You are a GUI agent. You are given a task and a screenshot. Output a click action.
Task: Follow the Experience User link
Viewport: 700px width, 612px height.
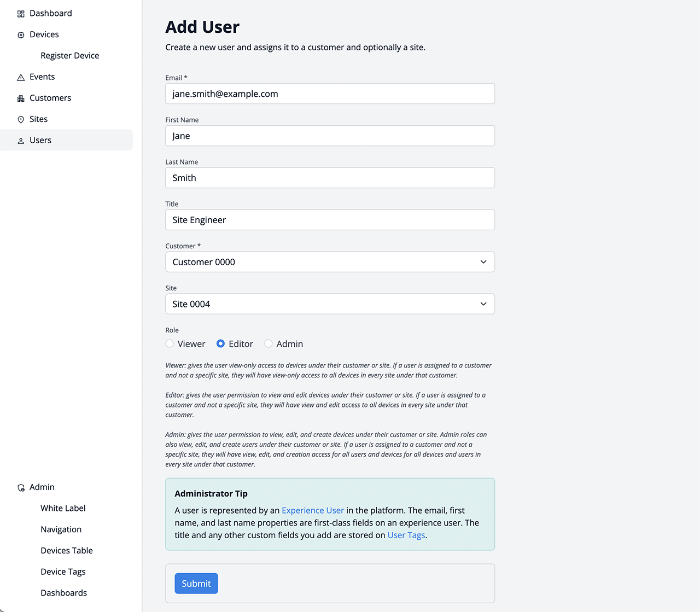click(313, 510)
